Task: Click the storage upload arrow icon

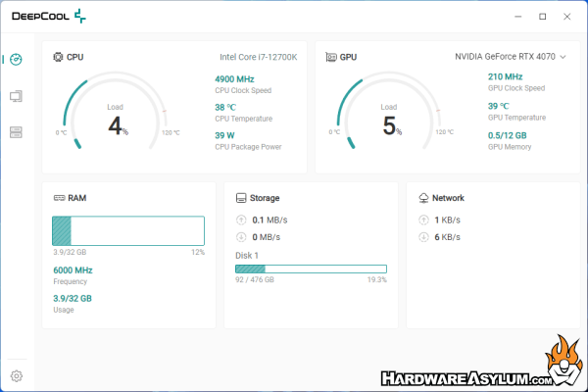Action: point(242,220)
